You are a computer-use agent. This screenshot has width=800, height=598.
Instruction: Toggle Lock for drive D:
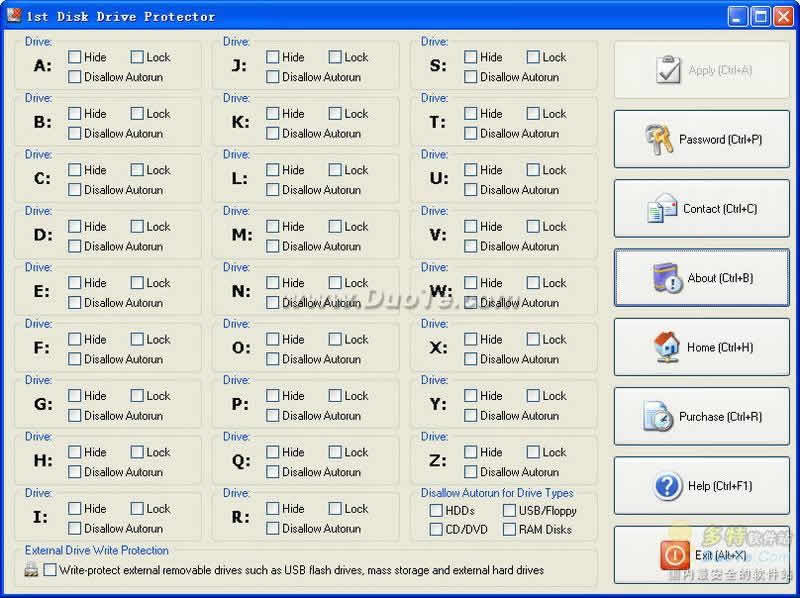point(137,226)
